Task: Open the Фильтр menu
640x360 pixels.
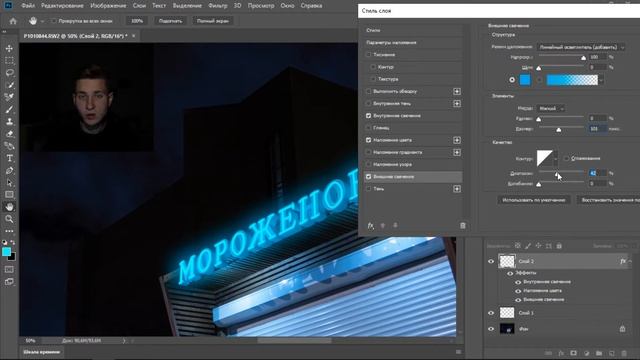Action: coord(218,6)
